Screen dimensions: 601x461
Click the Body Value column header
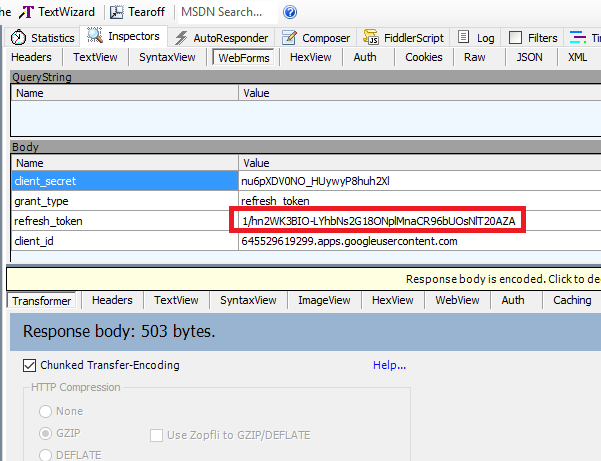coord(420,163)
